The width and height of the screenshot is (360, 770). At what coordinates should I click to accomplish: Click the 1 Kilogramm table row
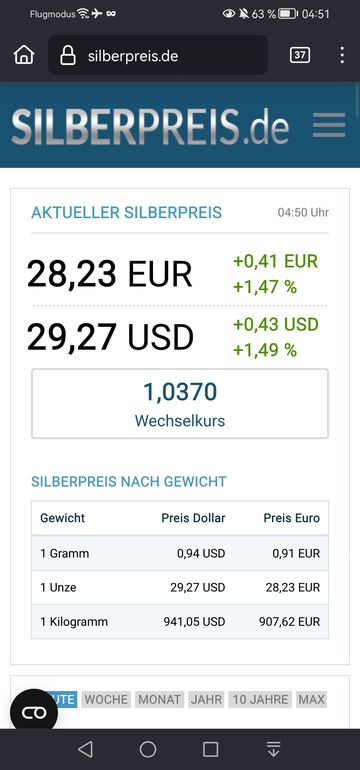(180, 622)
